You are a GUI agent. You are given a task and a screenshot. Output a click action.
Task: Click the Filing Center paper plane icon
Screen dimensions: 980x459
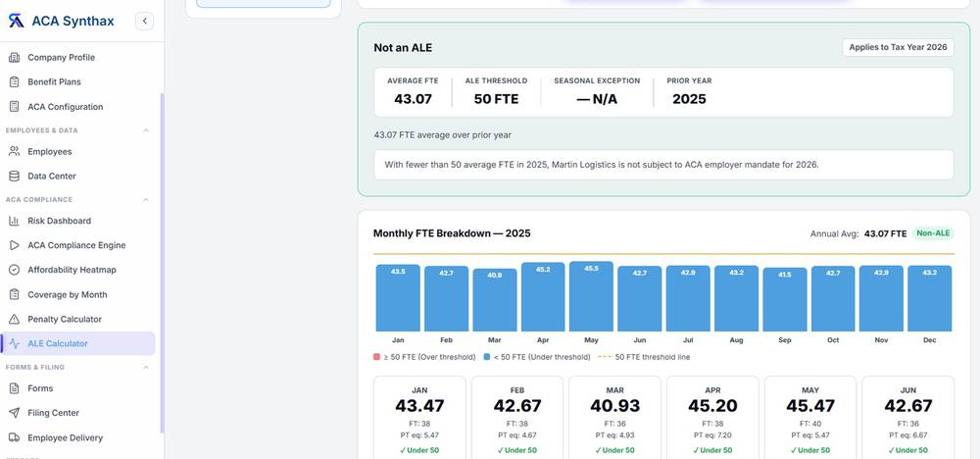[x=14, y=413]
